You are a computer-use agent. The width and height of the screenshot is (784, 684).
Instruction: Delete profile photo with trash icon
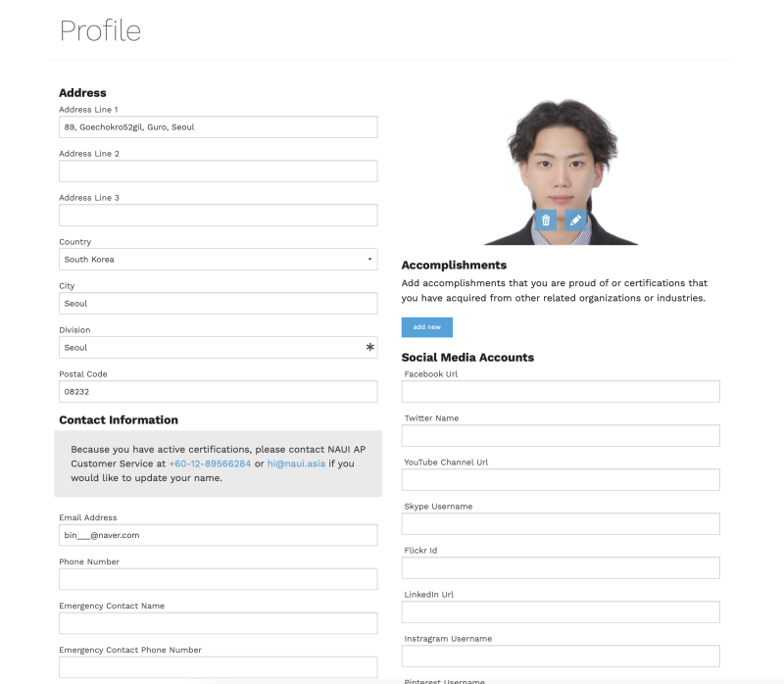(x=546, y=220)
